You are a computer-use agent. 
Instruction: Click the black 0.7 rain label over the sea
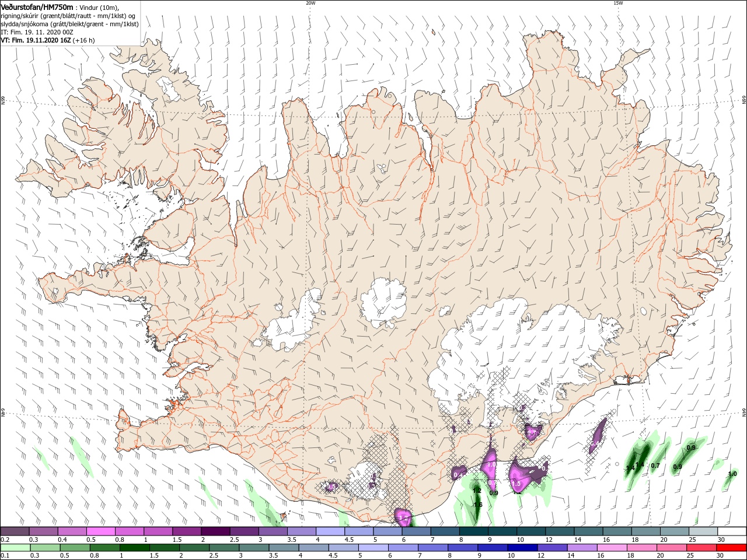point(655,466)
